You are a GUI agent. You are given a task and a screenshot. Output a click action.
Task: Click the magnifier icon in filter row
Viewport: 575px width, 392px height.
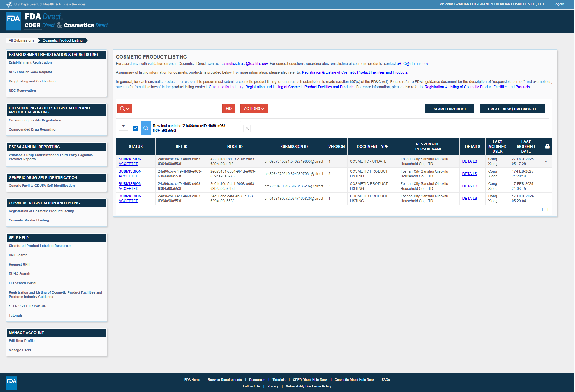146,128
